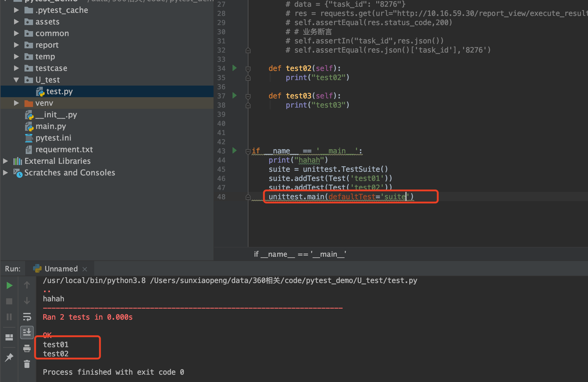Click the Restore Layout icon in Run panel
588x382 pixels.
[x=9, y=337]
